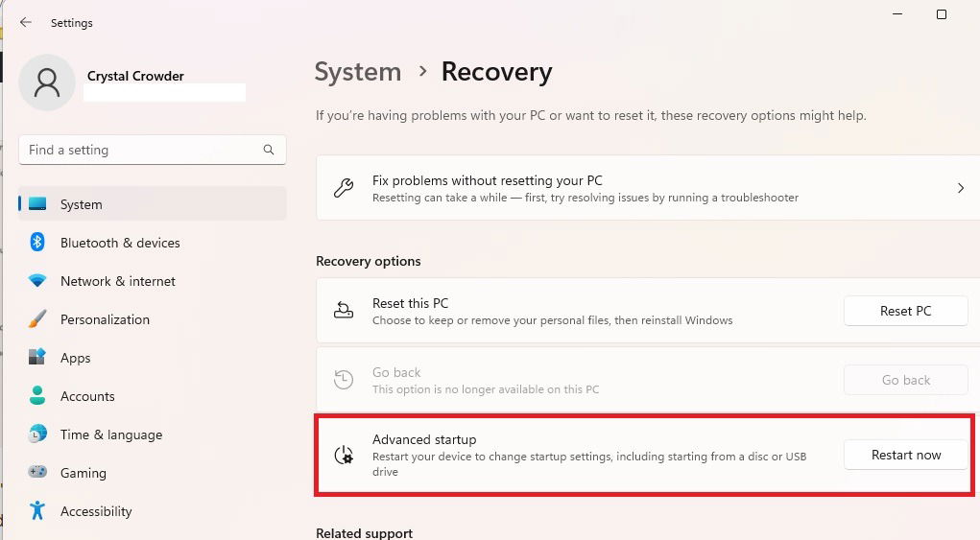Expand Fix problems without resetting chevron

click(961, 188)
